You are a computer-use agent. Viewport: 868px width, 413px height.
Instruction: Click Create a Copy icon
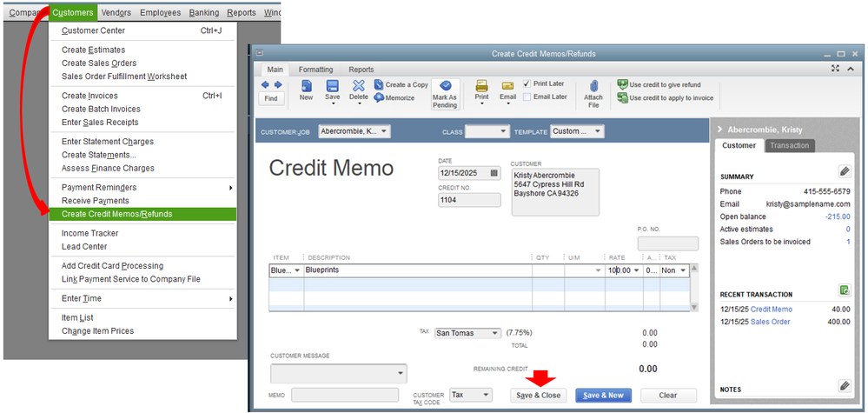click(379, 84)
